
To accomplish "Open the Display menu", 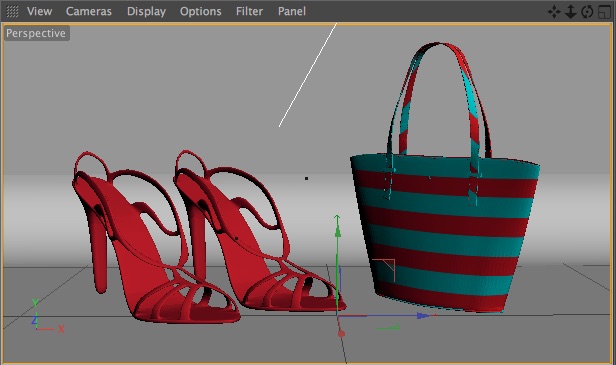I will click(146, 12).
